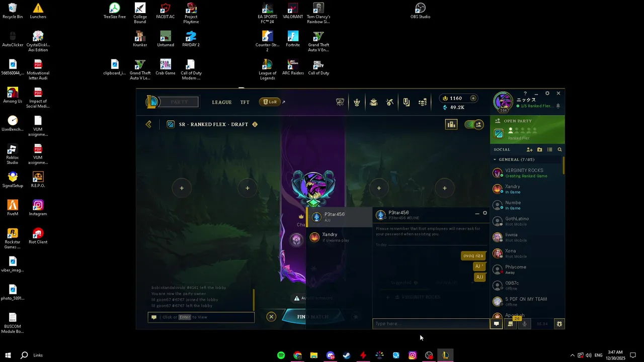Cancel lobby with the X circle button
This screenshot has width=644, height=362.
tap(271, 317)
